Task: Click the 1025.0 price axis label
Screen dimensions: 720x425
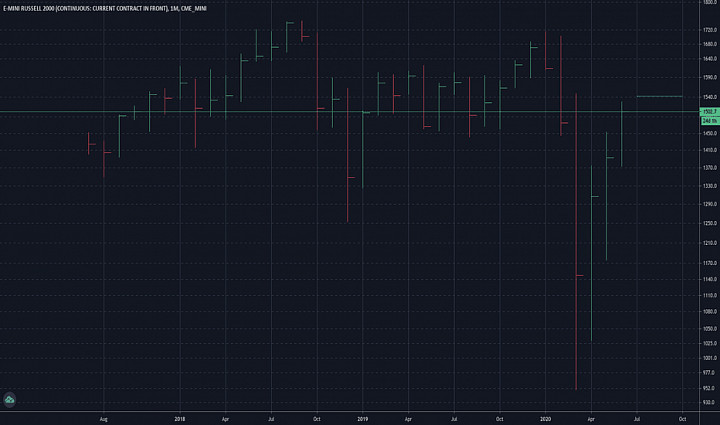Action: [709, 343]
